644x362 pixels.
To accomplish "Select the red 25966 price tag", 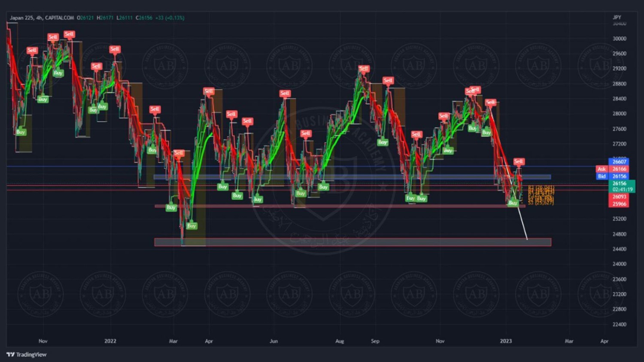I will pyautogui.click(x=619, y=204).
